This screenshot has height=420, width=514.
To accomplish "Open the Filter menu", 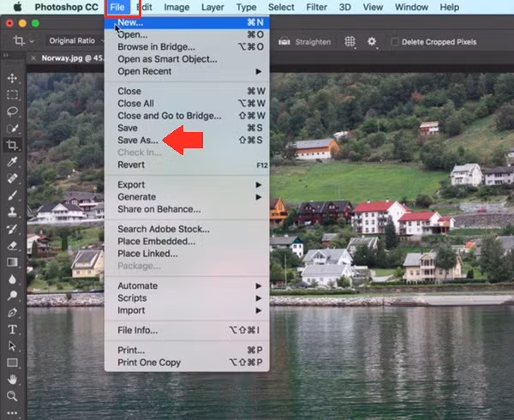I will coord(316,7).
